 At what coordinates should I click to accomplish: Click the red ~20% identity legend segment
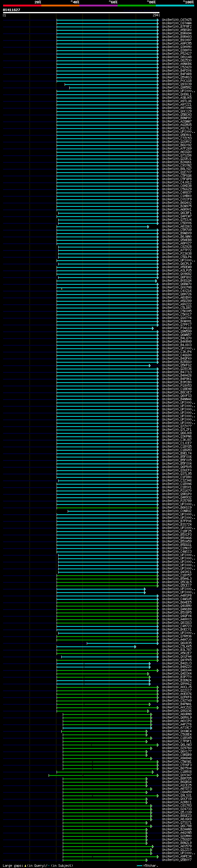tap(22, 6)
